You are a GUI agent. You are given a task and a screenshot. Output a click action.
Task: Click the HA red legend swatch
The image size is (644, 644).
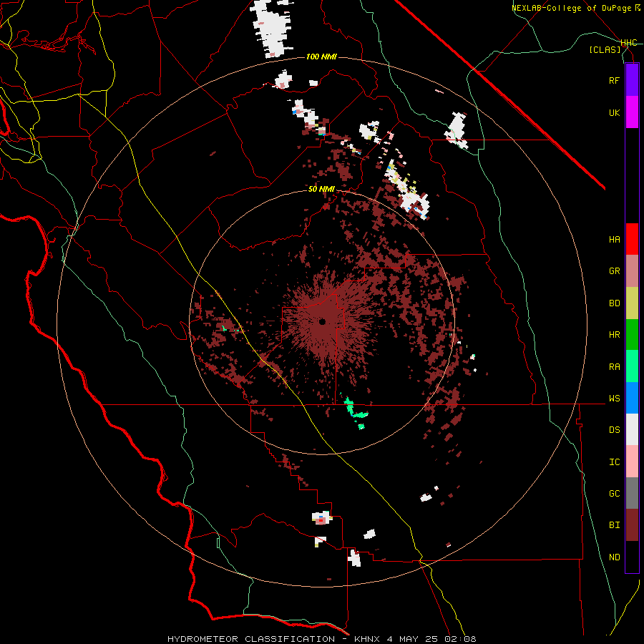[x=632, y=239]
